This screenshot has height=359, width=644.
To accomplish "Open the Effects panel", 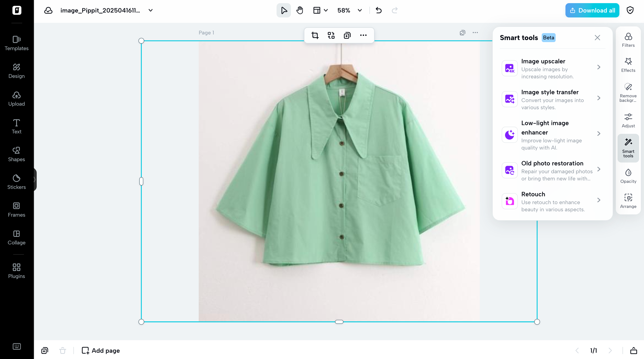I will [628, 65].
